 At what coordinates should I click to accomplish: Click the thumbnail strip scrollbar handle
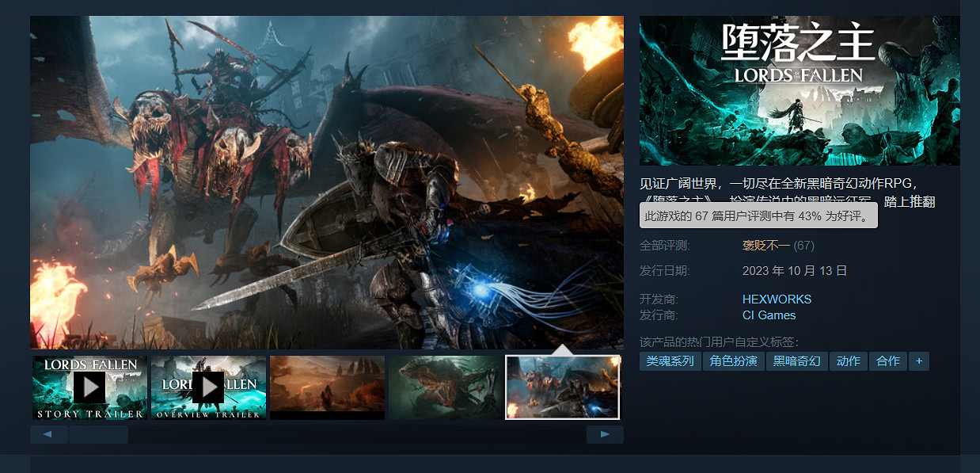point(98,434)
